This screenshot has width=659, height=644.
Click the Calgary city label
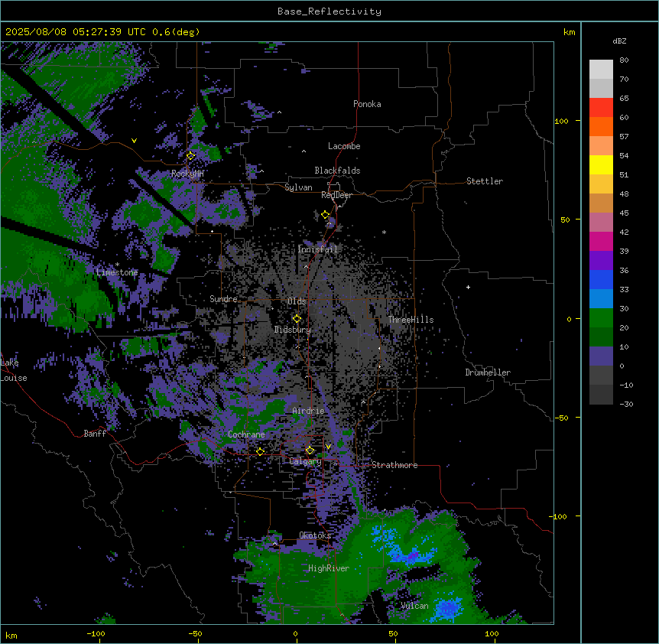(x=305, y=461)
